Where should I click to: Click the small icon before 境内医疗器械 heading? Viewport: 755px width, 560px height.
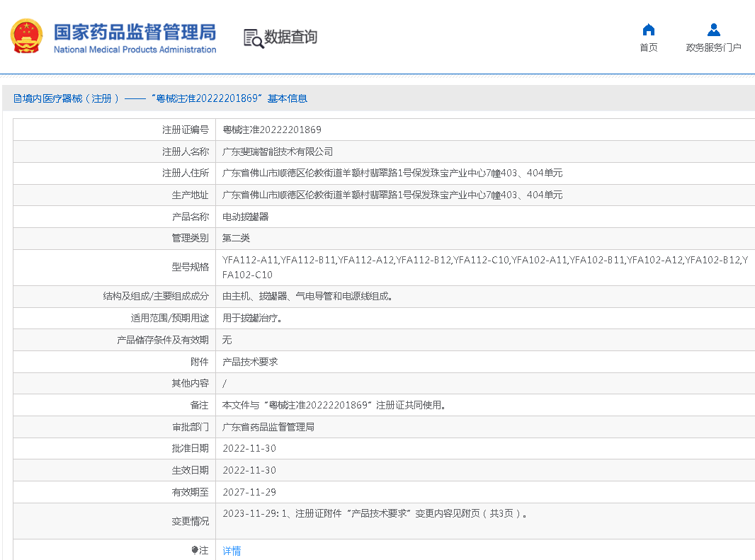pos(17,99)
